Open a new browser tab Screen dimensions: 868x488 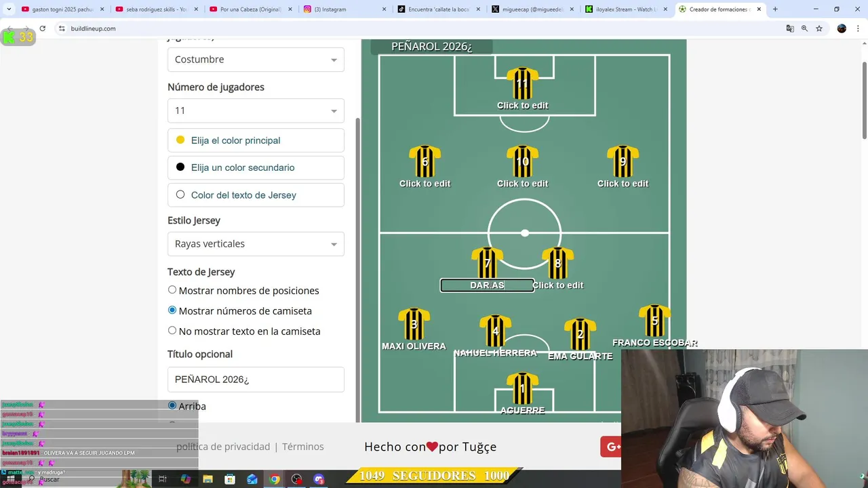775,9
